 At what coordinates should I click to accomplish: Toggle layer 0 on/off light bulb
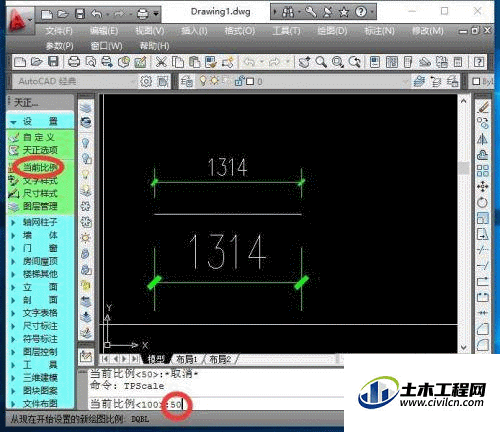tap(202, 81)
